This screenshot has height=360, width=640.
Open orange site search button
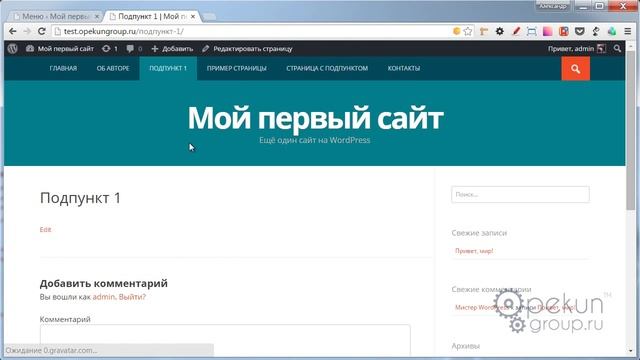[x=576, y=69]
